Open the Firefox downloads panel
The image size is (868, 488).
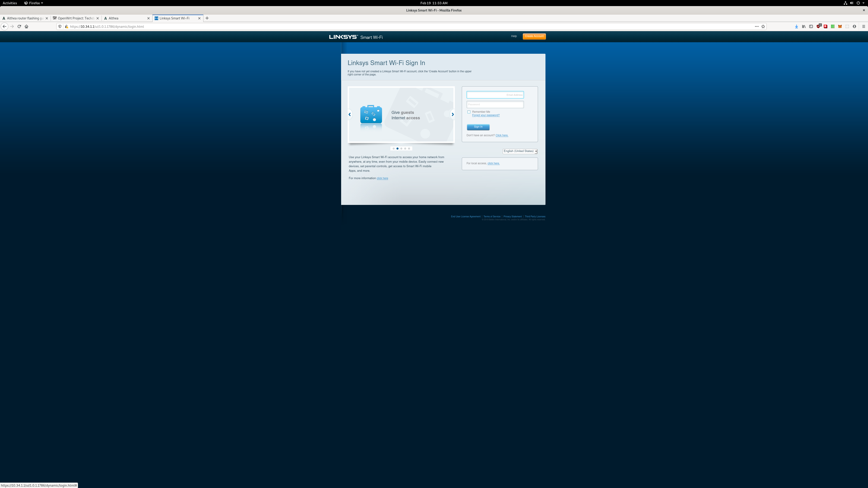[x=796, y=27]
